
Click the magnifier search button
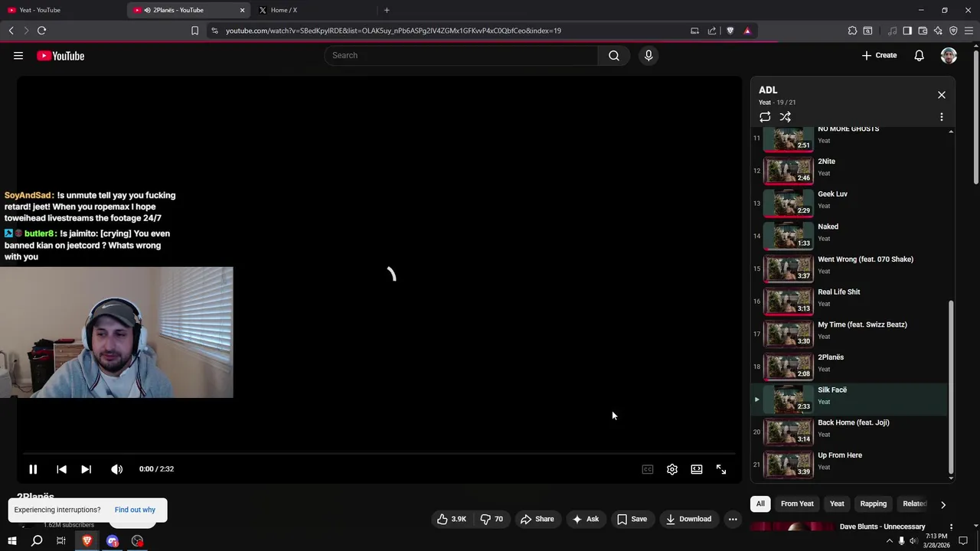tap(614, 55)
